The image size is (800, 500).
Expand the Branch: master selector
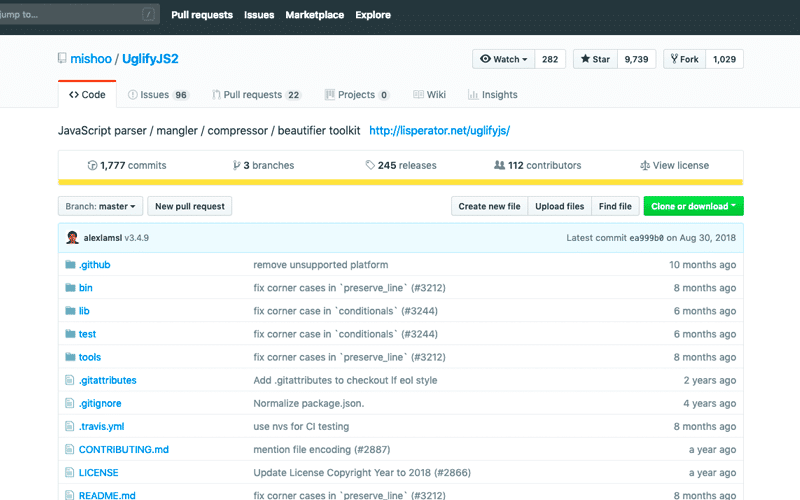pyautogui.click(x=100, y=206)
